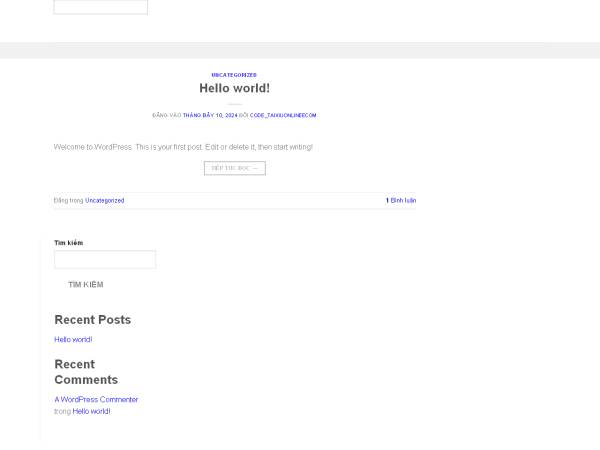View the 1 Bình luận comments link

(x=401, y=200)
